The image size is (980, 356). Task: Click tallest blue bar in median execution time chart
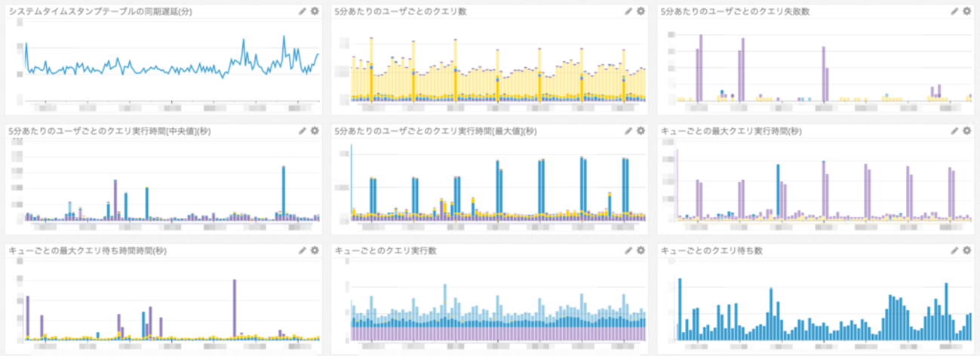284,192
